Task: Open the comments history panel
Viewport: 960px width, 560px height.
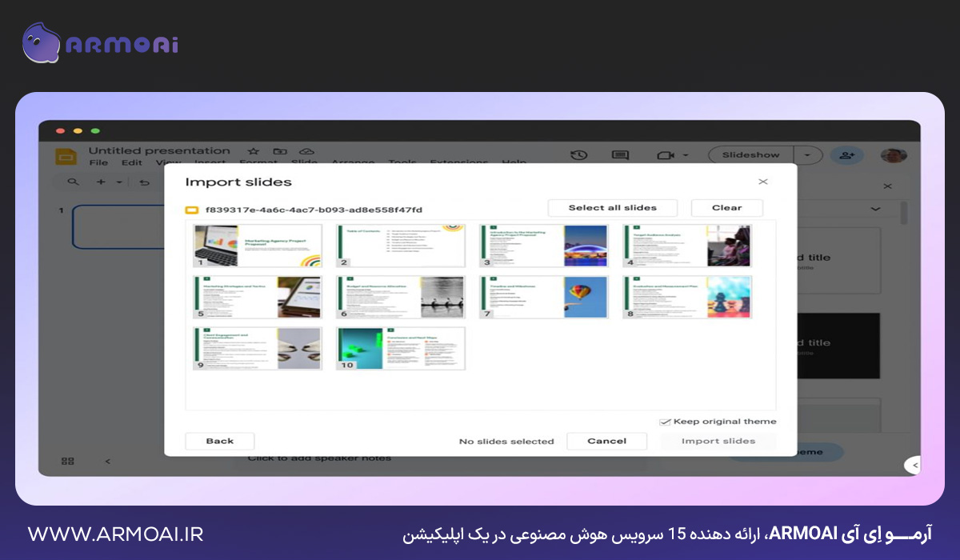Action: [622, 154]
